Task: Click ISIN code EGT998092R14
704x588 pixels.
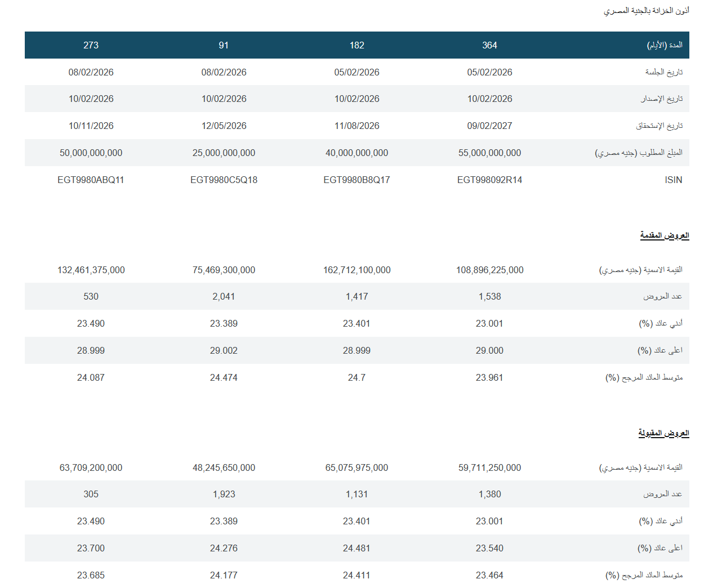Action: (489, 180)
